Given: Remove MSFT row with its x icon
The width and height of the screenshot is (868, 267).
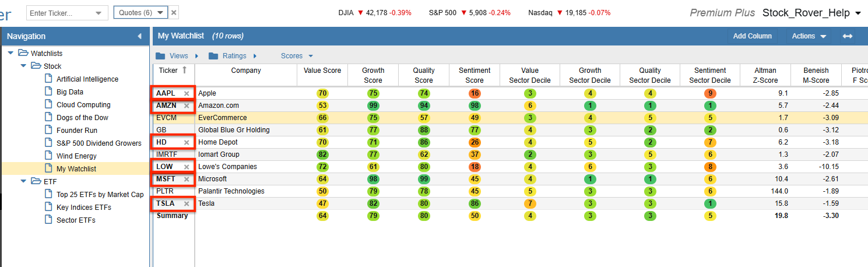Looking at the screenshot, I should (x=187, y=180).
